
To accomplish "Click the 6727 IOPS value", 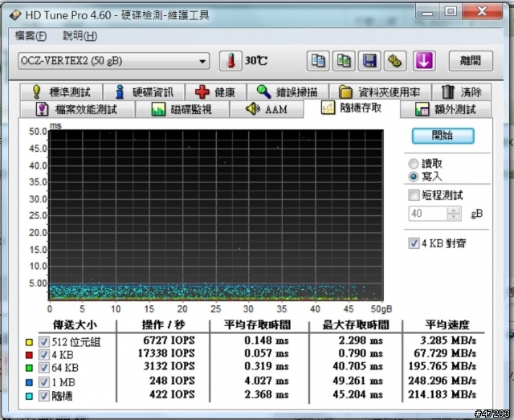I will point(169,340).
